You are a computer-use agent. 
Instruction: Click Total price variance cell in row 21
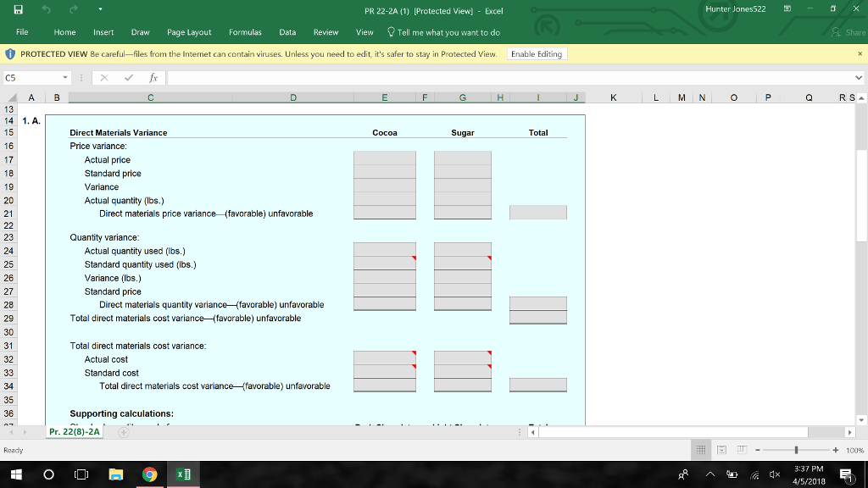tap(538, 213)
